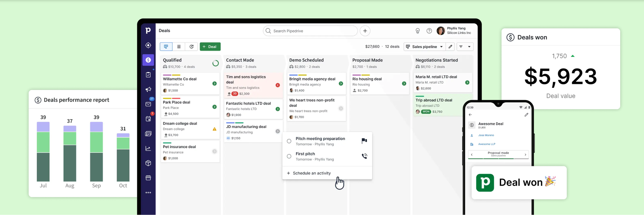Click Pet insurance deal grey activity arrow
Viewport: 644px width, 215px height.
214,151
